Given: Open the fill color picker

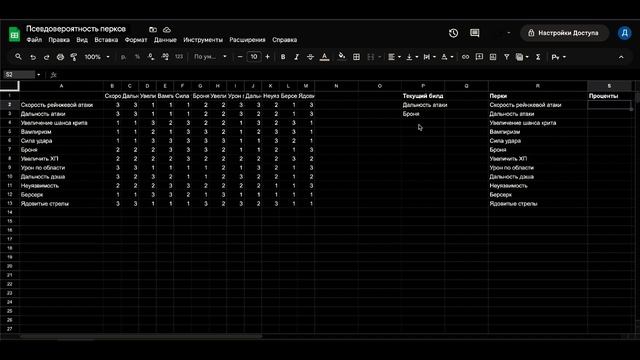Looking at the screenshot, I should (x=342, y=57).
